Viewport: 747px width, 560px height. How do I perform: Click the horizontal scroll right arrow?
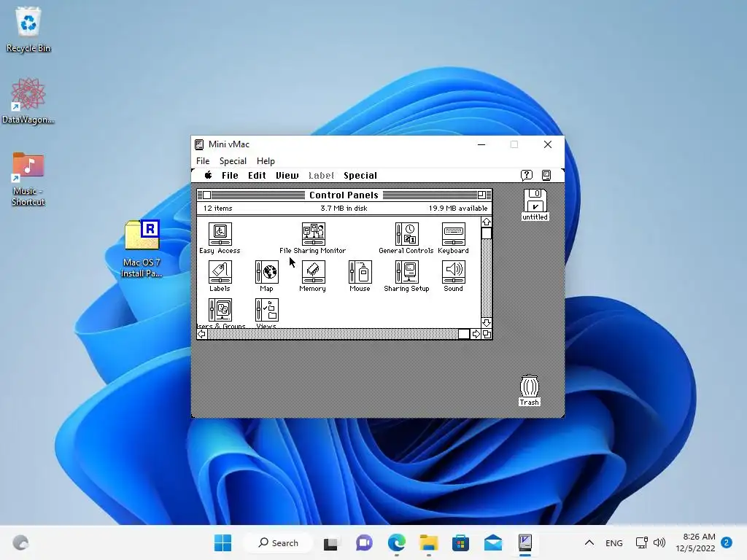476,334
